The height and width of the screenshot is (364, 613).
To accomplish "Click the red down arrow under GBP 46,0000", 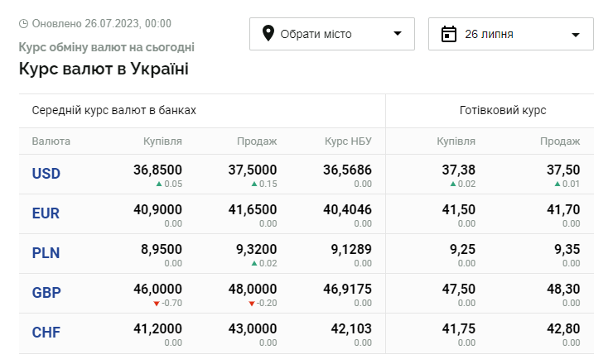I will pos(155,303).
